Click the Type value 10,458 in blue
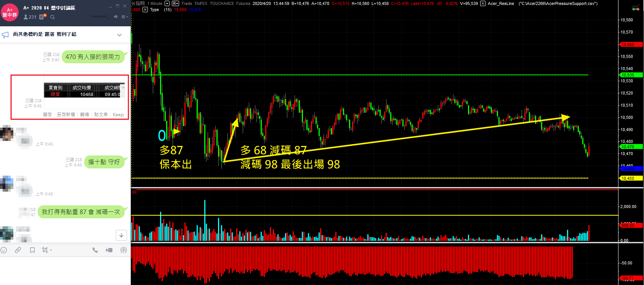 (195, 10)
